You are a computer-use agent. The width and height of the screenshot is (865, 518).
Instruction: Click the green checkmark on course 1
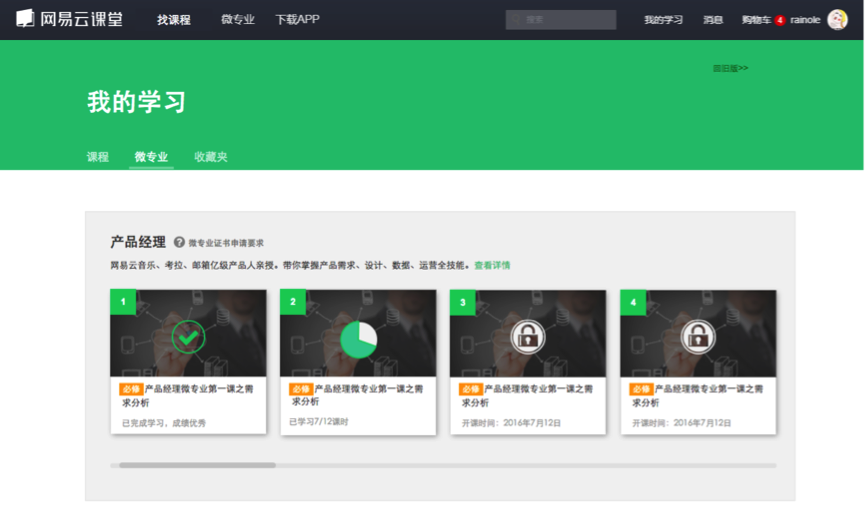(188, 337)
